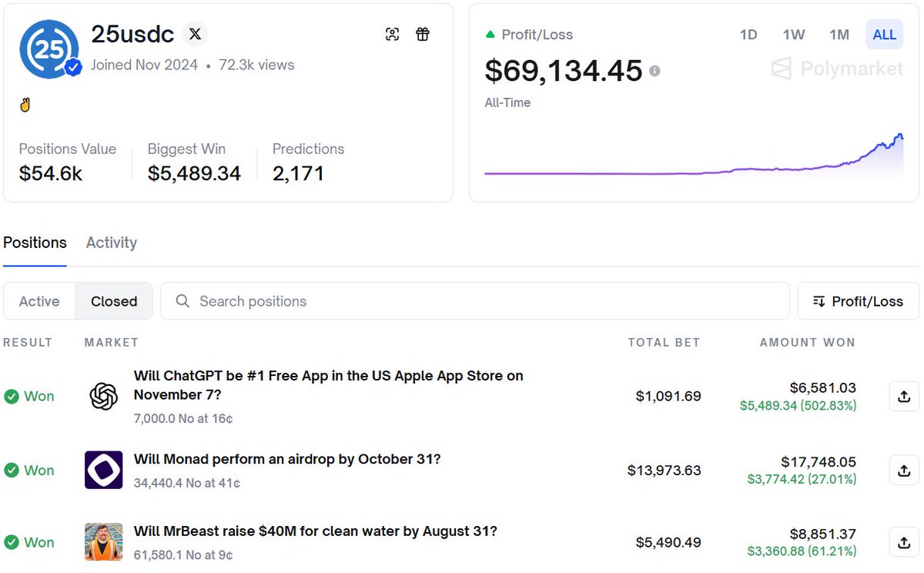Image resolution: width=924 pixels, height=573 pixels.
Task: Click the $8,851.37 amount won
Action: point(823,534)
